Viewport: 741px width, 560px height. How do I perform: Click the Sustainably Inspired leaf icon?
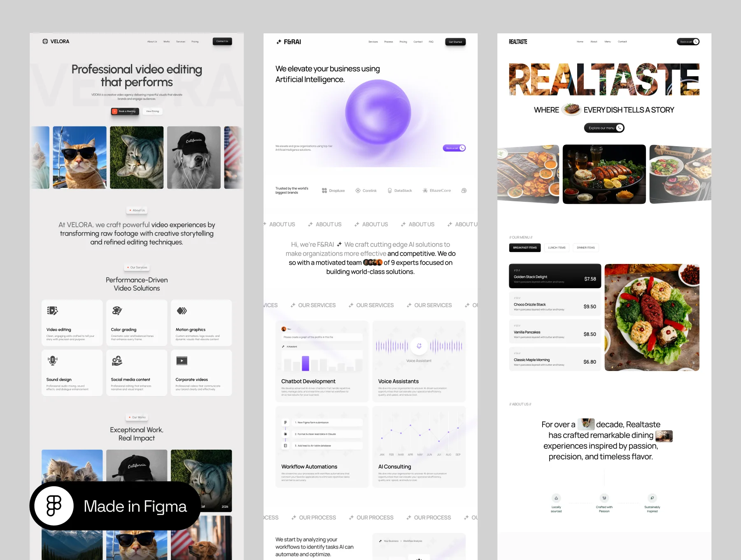pyautogui.click(x=652, y=498)
